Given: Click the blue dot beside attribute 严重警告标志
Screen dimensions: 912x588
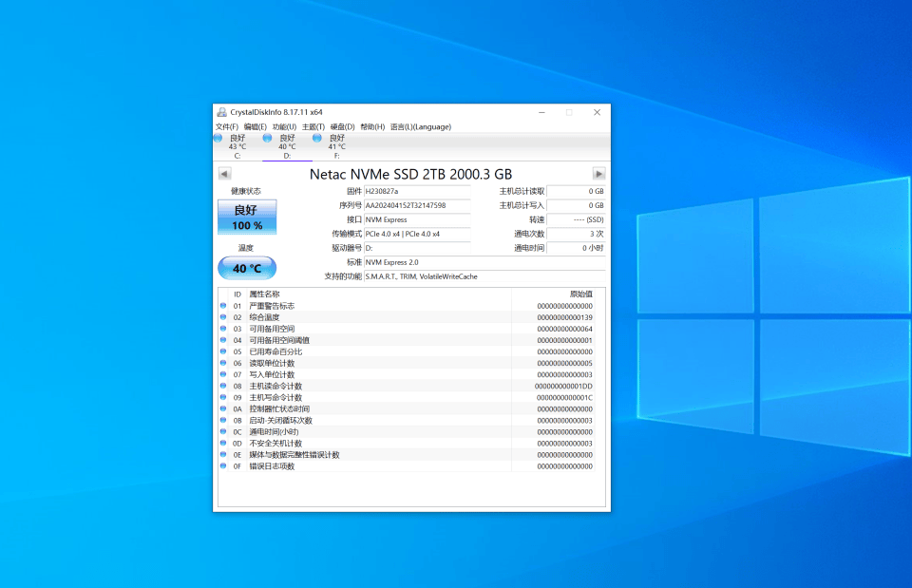Looking at the screenshot, I should tap(224, 306).
